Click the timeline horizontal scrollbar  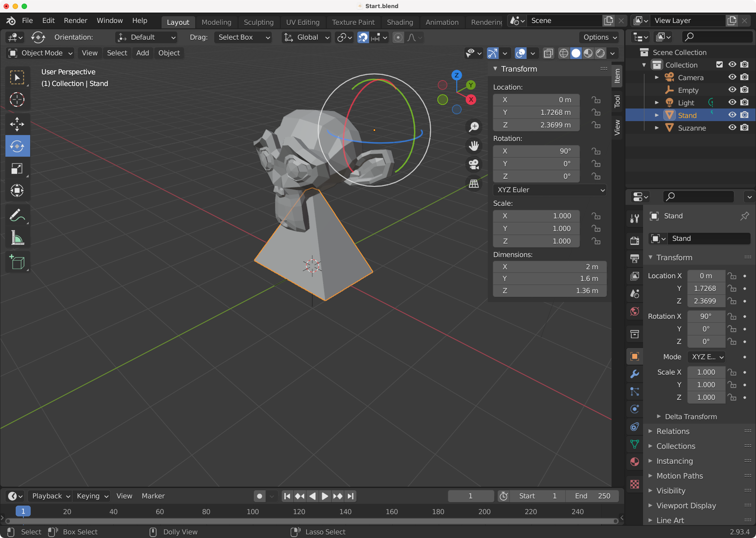tap(310, 521)
